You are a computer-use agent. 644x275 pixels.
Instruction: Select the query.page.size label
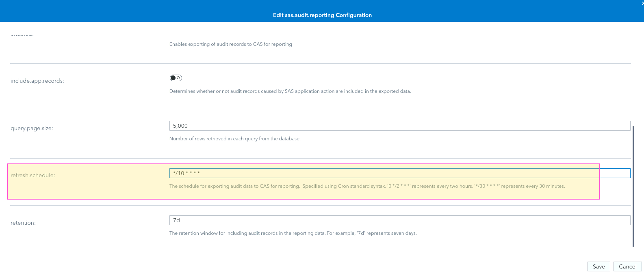click(x=32, y=128)
